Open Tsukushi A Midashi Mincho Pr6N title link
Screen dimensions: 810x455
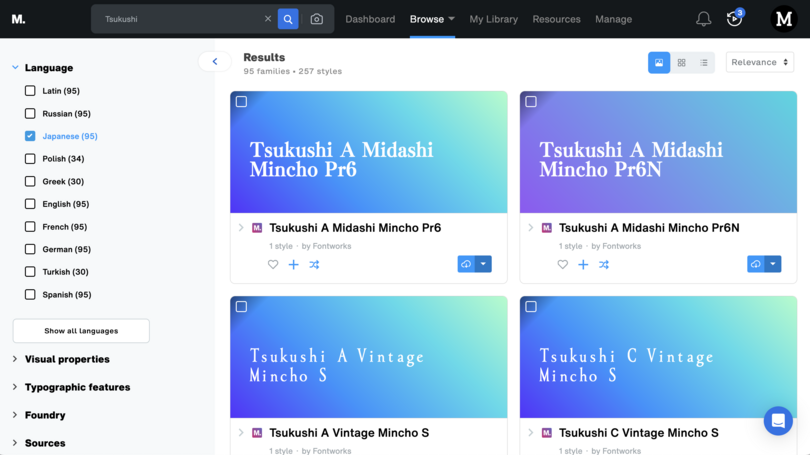[x=649, y=228]
